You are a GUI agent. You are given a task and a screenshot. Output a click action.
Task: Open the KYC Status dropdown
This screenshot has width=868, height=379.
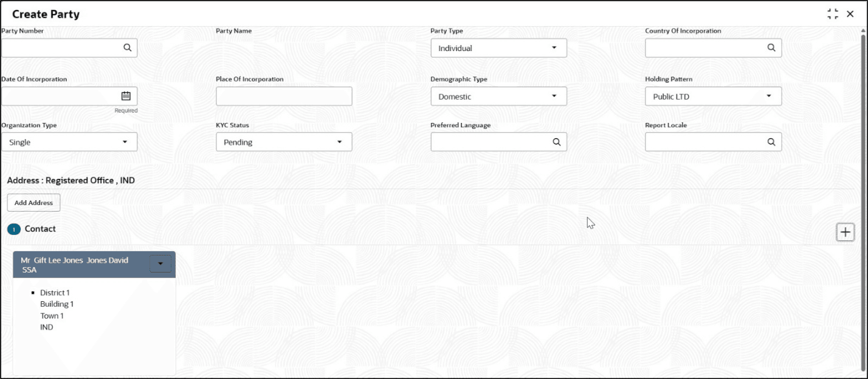(x=284, y=142)
